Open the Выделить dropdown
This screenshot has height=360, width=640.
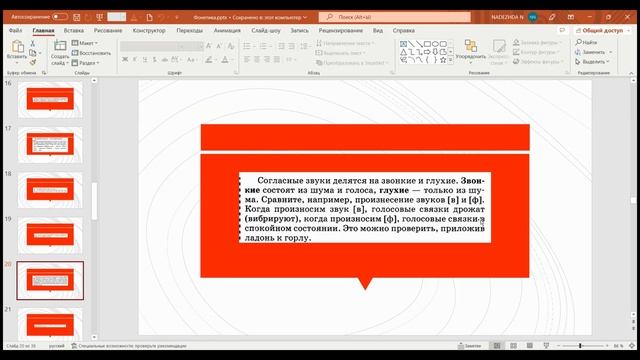pos(592,62)
